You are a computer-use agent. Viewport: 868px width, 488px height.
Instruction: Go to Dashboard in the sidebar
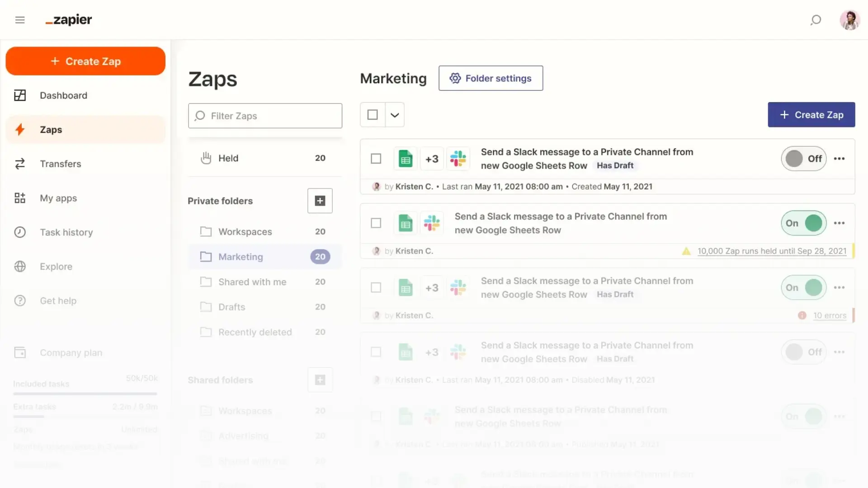tap(85, 95)
